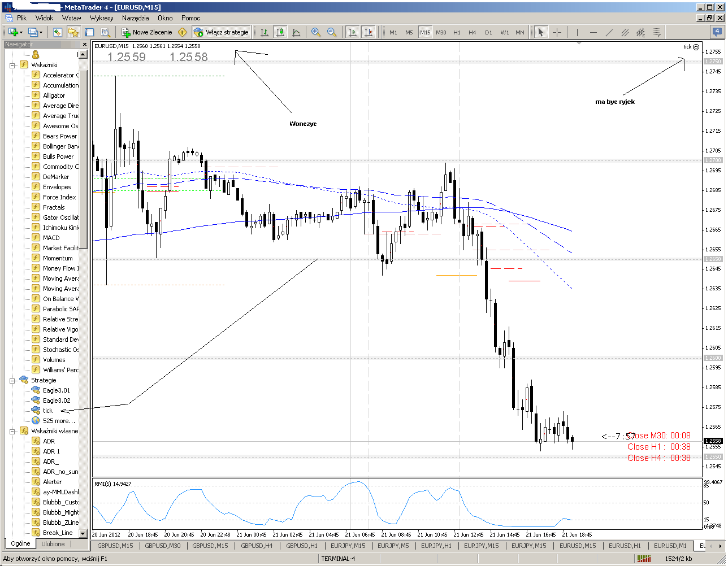Collapse the Wskaźniki własne tree node
This screenshot has width=728, height=566.
[x=12, y=431]
